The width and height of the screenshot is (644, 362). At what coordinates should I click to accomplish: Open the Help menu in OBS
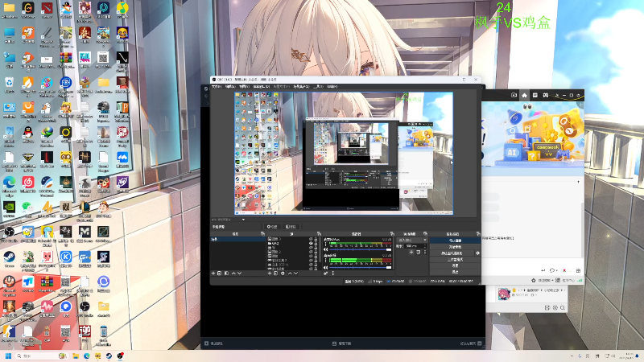332,87
